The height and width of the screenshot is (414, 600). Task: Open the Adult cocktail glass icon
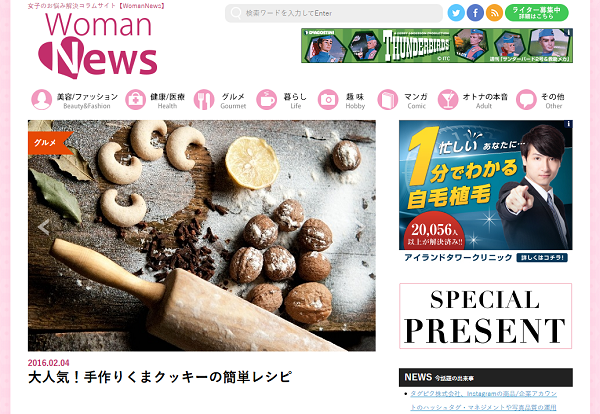(x=448, y=100)
